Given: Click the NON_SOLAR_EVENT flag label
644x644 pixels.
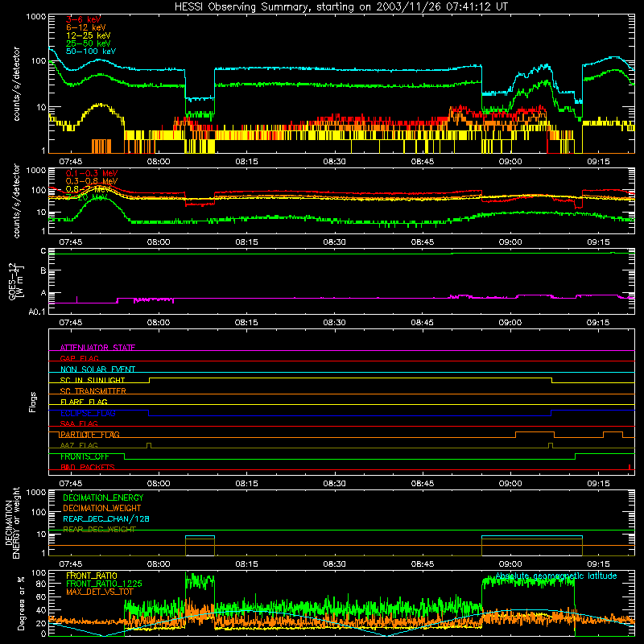Looking at the screenshot, I should coord(97,369).
